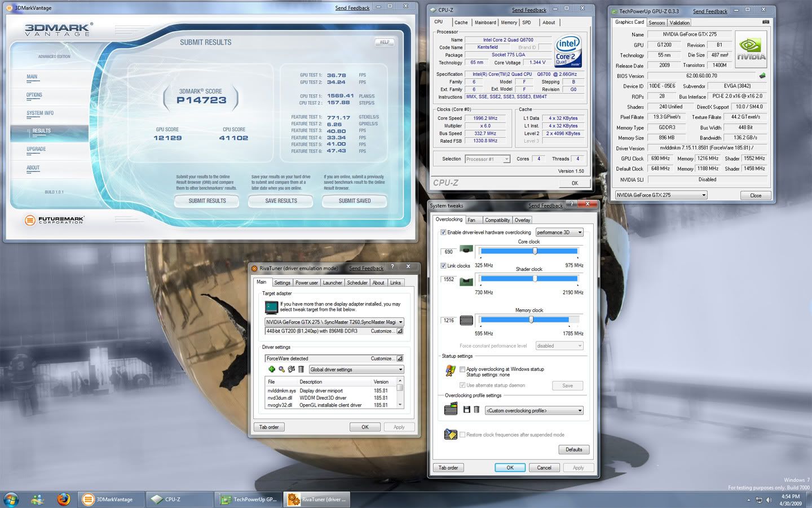Click the Memory clock slider handle
This screenshot has width=812, height=508.
pos(531,319)
